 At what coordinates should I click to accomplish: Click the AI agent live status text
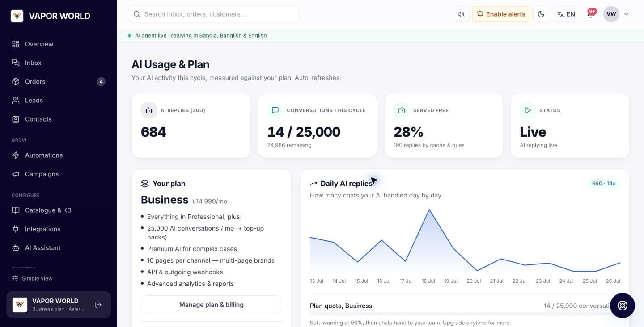(201, 35)
